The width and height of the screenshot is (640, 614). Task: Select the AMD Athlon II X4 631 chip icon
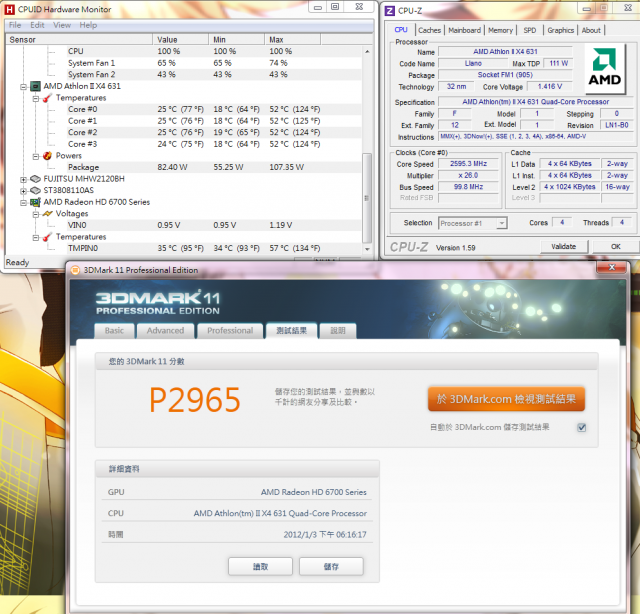(36, 86)
